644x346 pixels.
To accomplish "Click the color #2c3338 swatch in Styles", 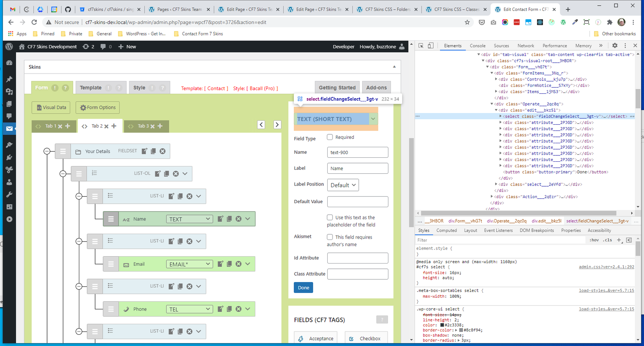I will coord(442,325).
